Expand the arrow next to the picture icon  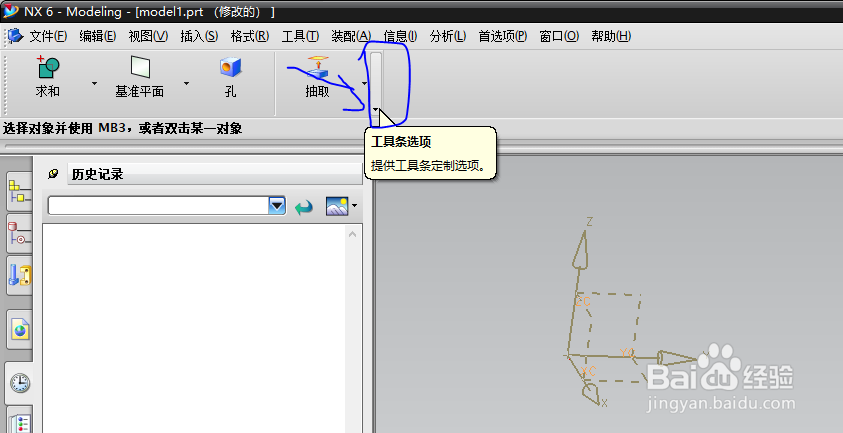point(354,205)
